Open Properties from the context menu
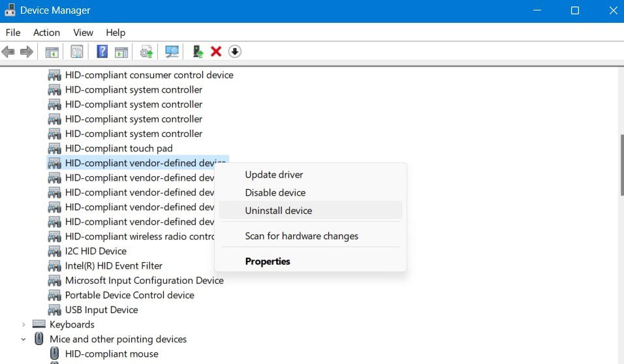The image size is (624, 364). pyautogui.click(x=311, y=262)
